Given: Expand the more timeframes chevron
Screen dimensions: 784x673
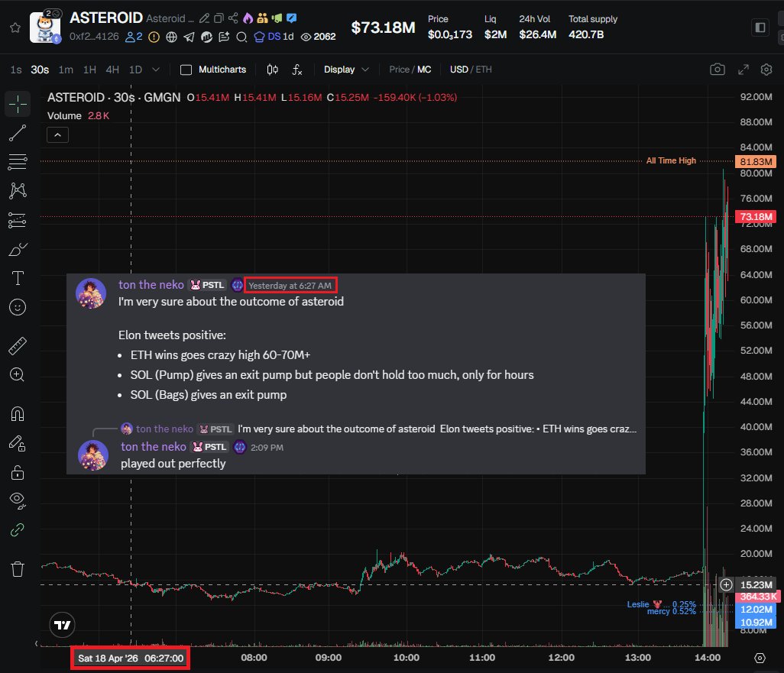Looking at the screenshot, I should [156, 70].
